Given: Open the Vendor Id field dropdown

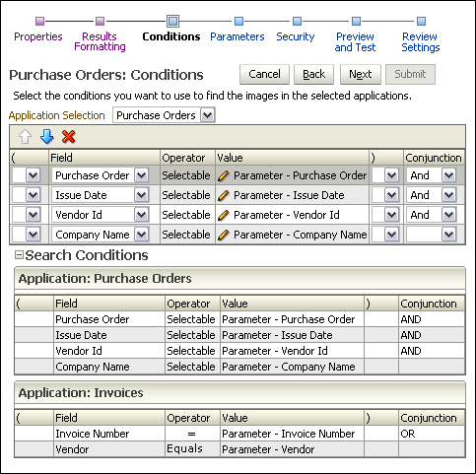Looking at the screenshot, I should (x=142, y=215).
